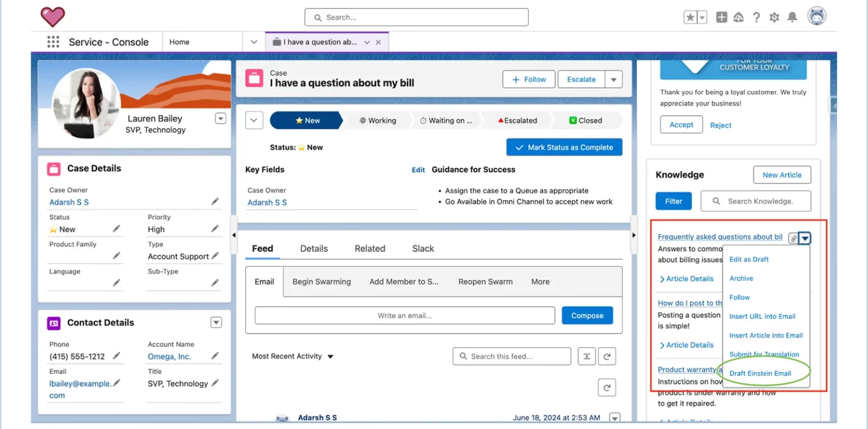Click the Edit link for Key Fields

[418, 170]
